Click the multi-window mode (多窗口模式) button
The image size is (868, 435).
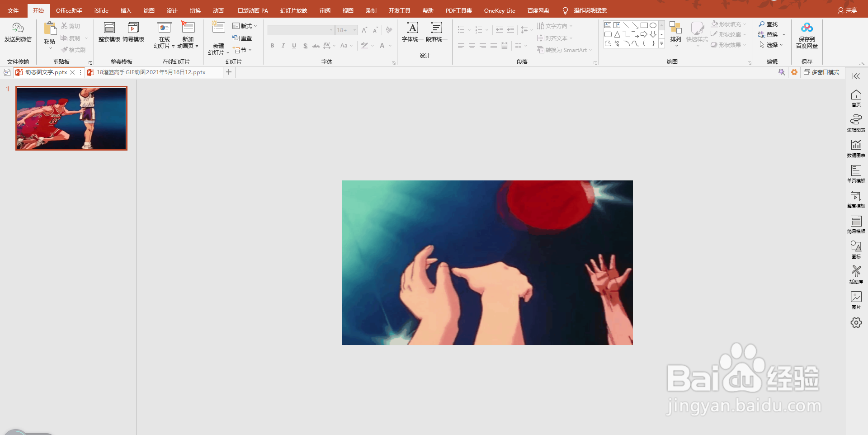[x=821, y=72]
